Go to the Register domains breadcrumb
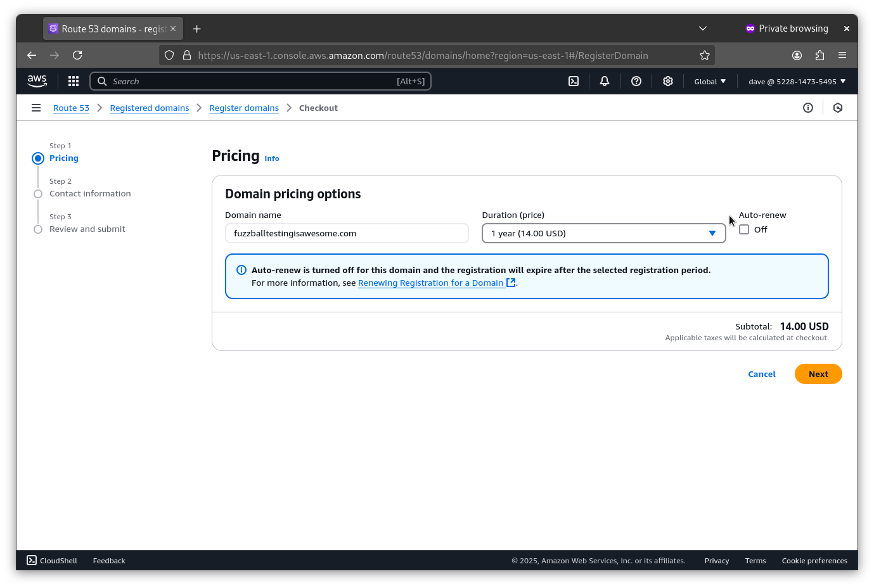This screenshot has height=588, width=874. (x=244, y=108)
